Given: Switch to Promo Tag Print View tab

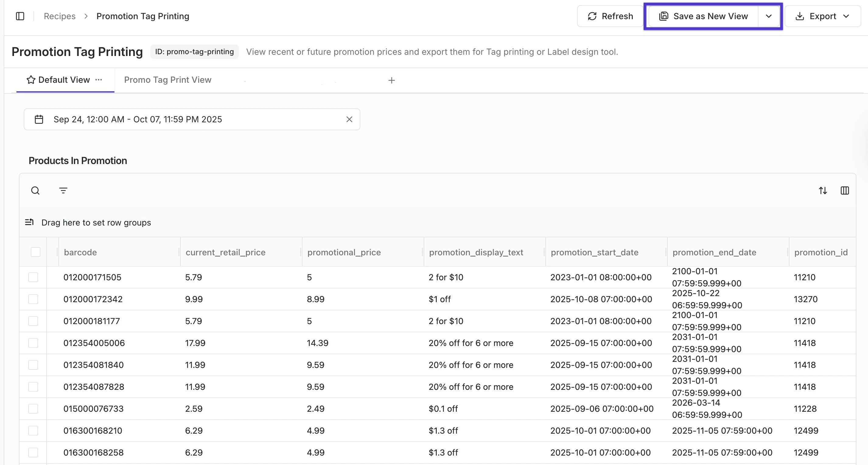Looking at the screenshot, I should pyautogui.click(x=167, y=80).
